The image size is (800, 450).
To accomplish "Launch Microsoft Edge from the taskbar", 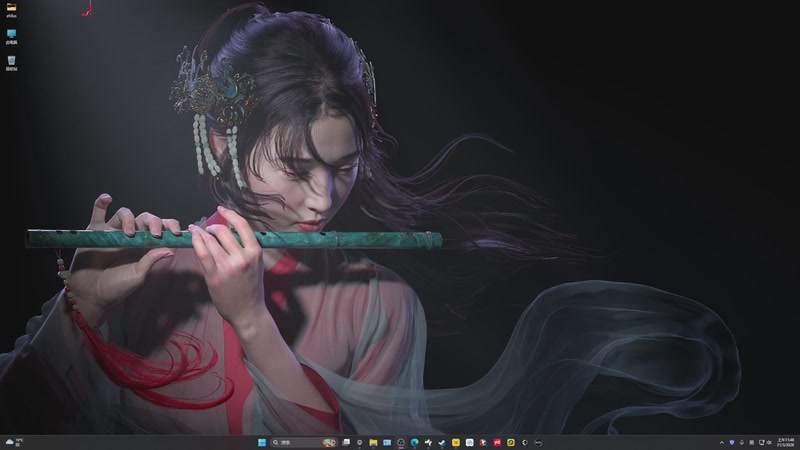I will coord(415,442).
